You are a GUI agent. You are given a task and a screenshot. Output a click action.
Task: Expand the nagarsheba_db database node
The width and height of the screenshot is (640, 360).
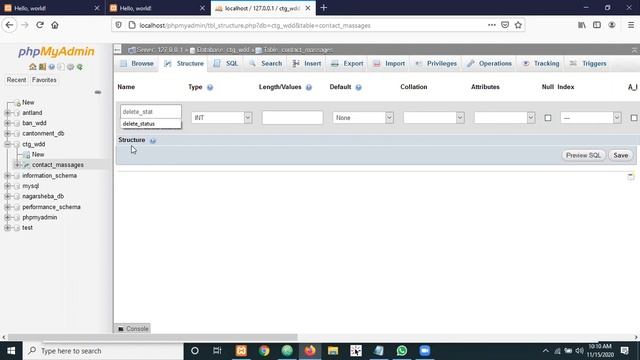[x=7, y=196]
